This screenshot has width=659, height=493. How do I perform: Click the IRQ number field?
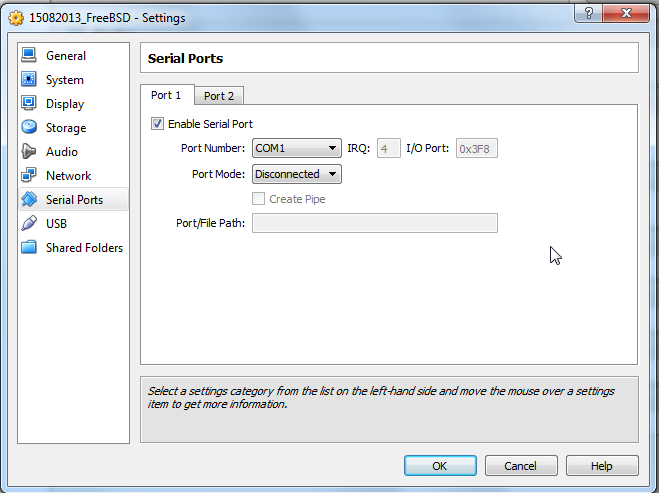point(388,149)
